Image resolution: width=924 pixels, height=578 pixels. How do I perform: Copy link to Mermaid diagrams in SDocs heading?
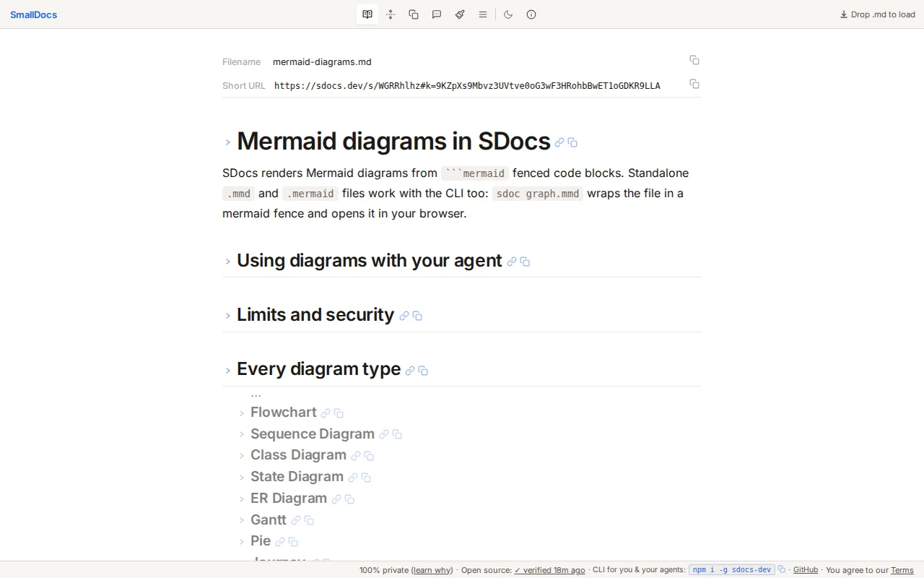559,143
